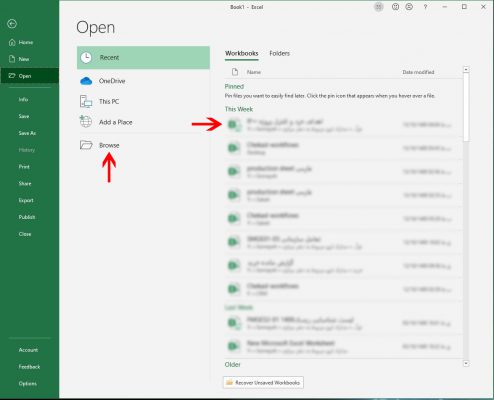The height and width of the screenshot is (400, 494).
Task: Click the Recent clock icon
Action: (86, 58)
